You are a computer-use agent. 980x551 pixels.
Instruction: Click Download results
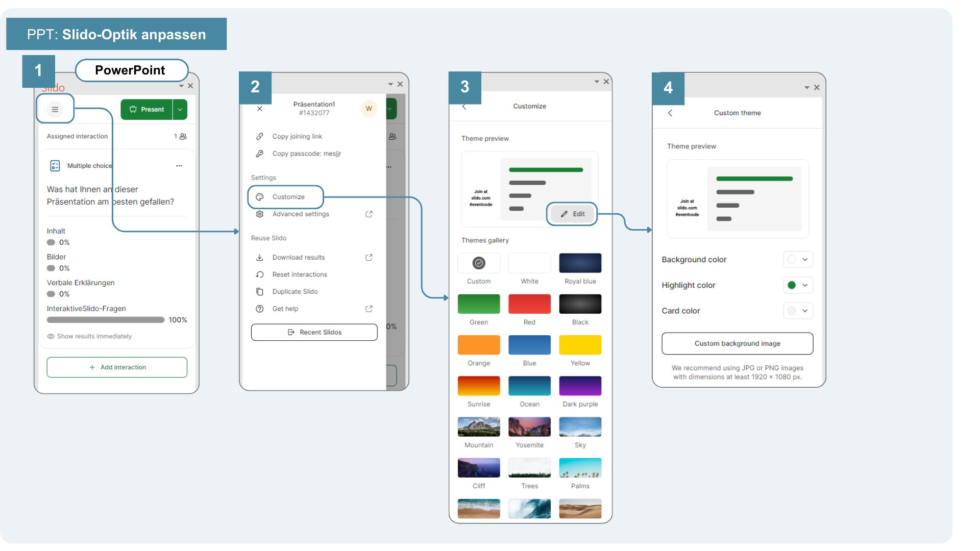point(299,258)
